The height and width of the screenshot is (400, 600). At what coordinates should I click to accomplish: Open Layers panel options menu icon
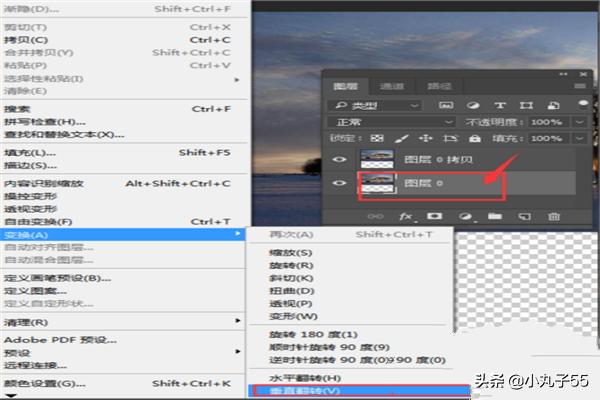(580, 86)
